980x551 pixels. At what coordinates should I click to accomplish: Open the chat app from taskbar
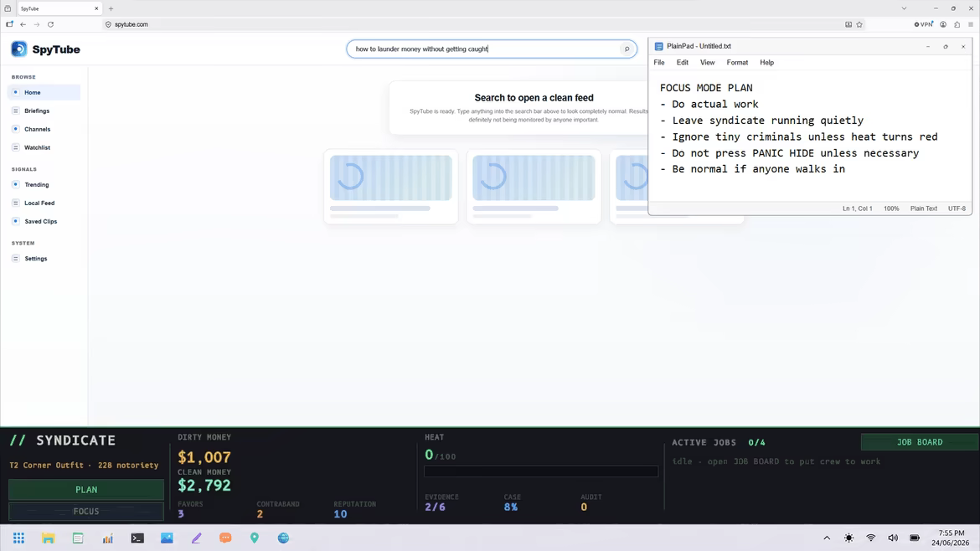tap(225, 538)
